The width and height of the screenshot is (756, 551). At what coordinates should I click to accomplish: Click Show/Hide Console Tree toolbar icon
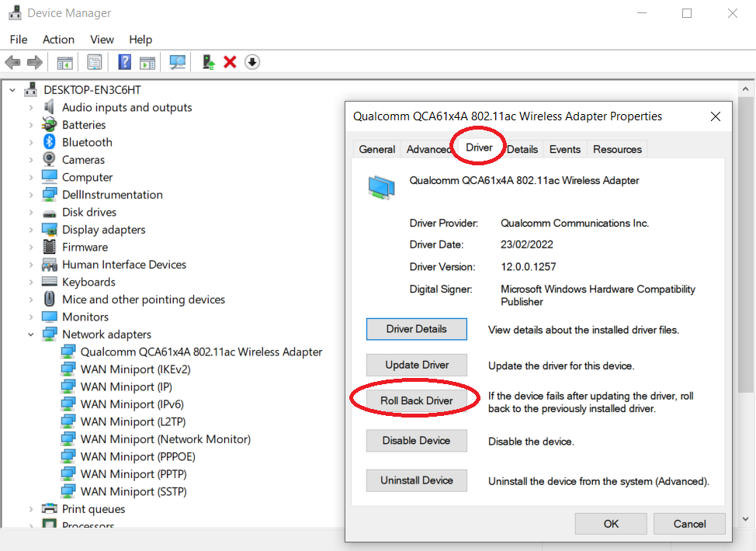tap(64, 62)
